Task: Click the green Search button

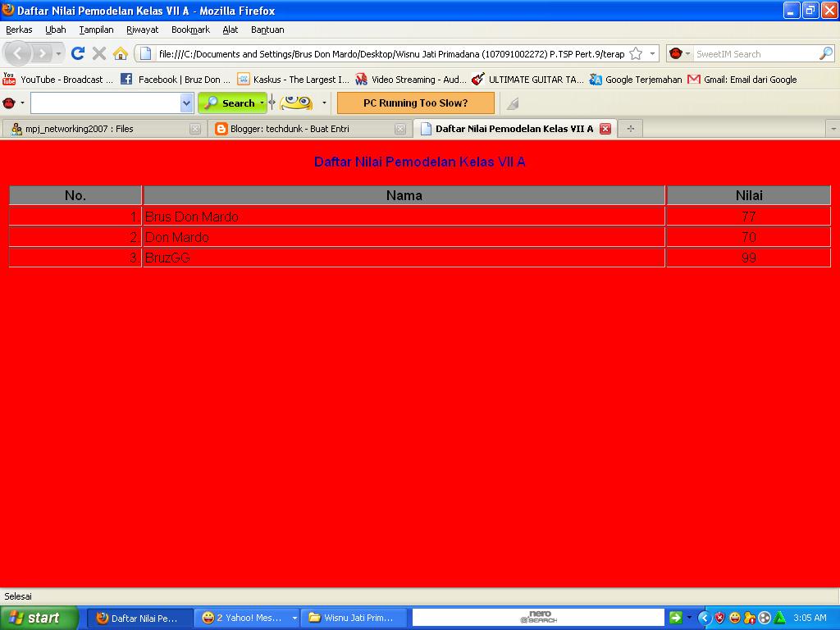Action: pos(232,103)
